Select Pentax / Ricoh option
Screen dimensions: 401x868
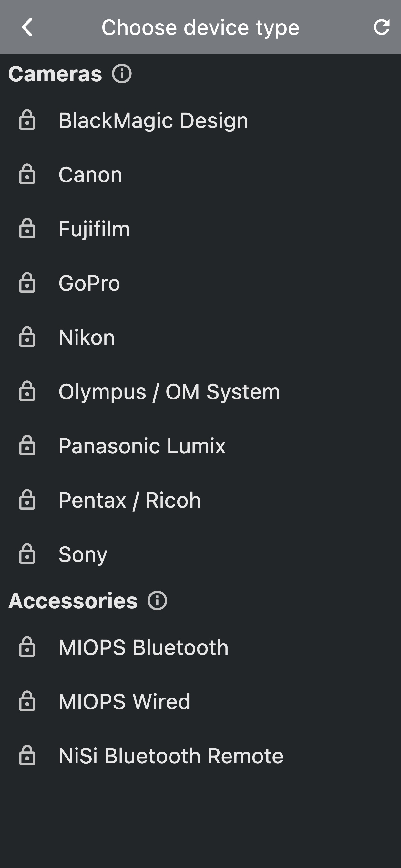[x=129, y=500]
